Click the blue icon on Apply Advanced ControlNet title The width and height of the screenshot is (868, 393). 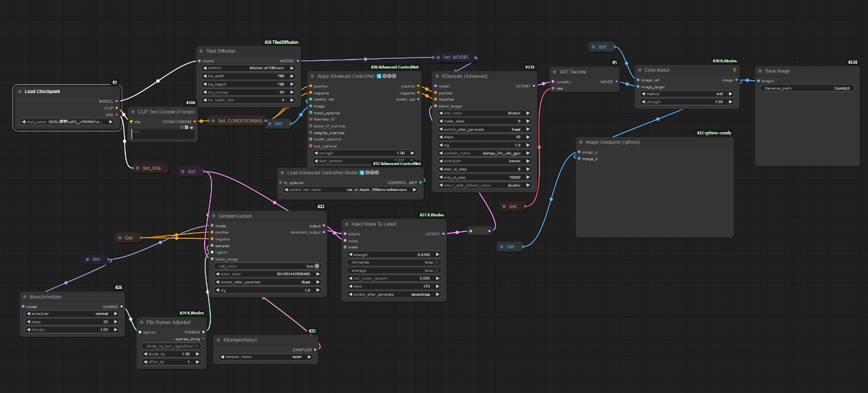click(x=379, y=76)
